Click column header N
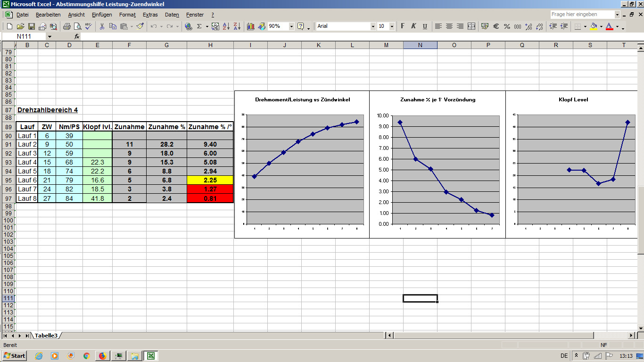Viewport: 644px width, 362px height. 420,45
